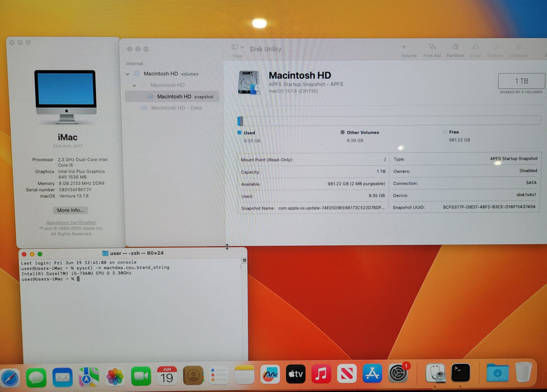Viewport: 547px width, 392px height.
Task: Open Reminders from the Dock
Action: [x=219, y=376]
